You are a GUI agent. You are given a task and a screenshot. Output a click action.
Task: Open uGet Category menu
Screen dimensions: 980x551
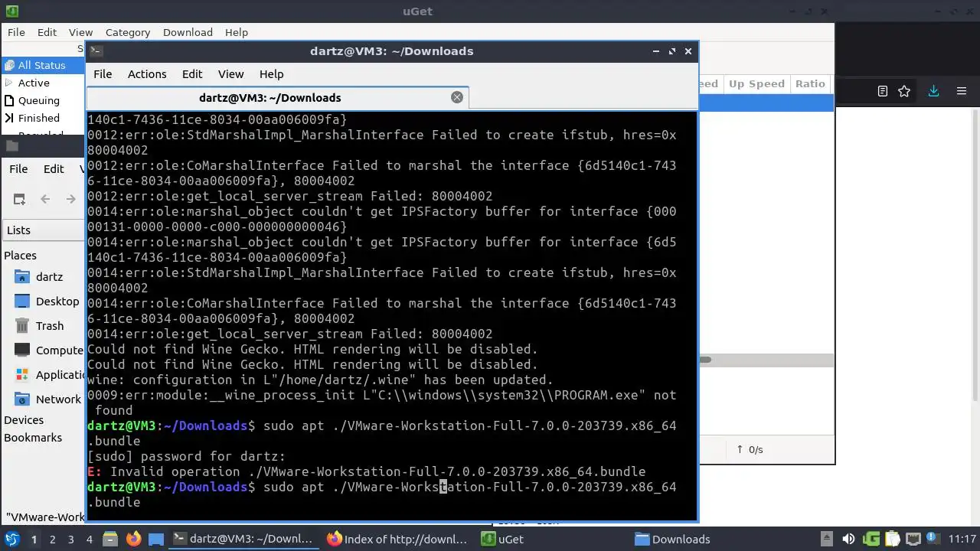click(x=128, y=32)
